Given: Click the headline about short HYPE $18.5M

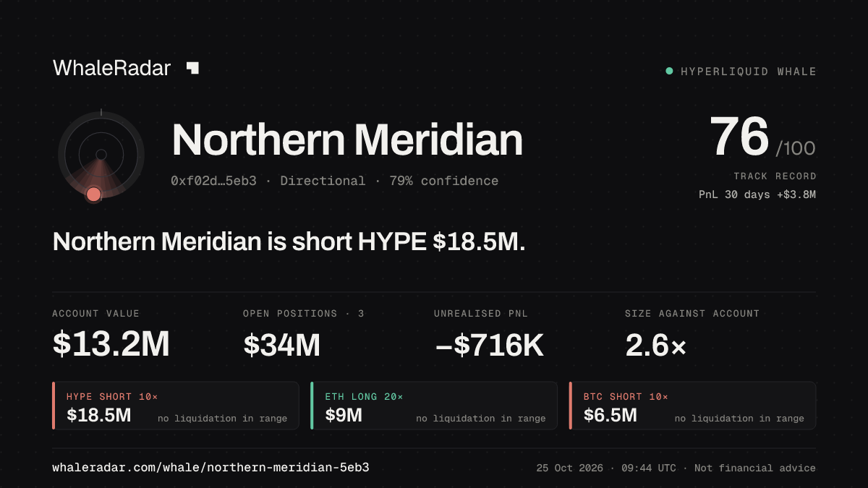Looking at the screenshot, I should pos(289,241).
